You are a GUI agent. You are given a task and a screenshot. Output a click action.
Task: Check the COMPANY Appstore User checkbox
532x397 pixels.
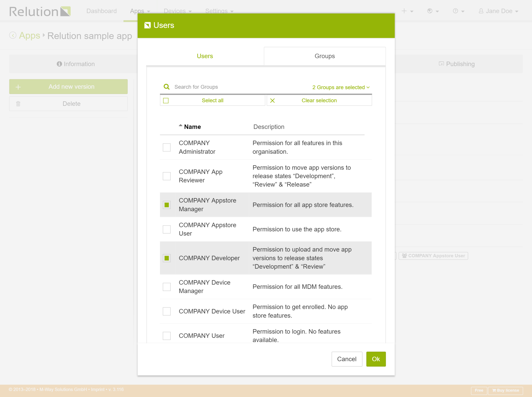[167, 229]
